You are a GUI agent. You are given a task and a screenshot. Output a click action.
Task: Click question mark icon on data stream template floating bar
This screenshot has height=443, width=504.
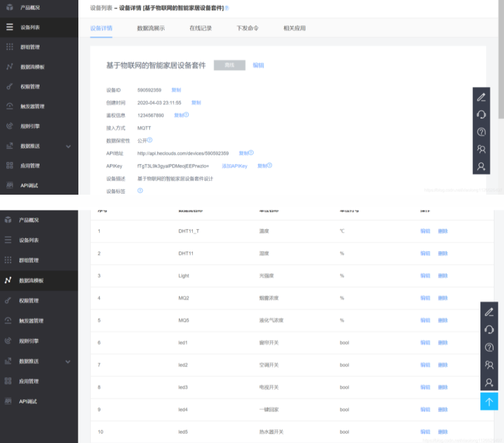coord(489,348)
